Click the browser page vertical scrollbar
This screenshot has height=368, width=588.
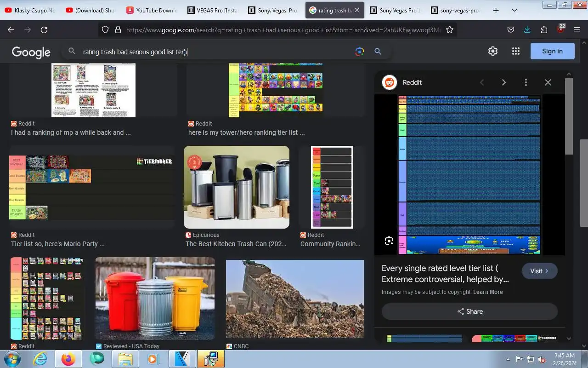pyautogui.click(x=584, y=184)
